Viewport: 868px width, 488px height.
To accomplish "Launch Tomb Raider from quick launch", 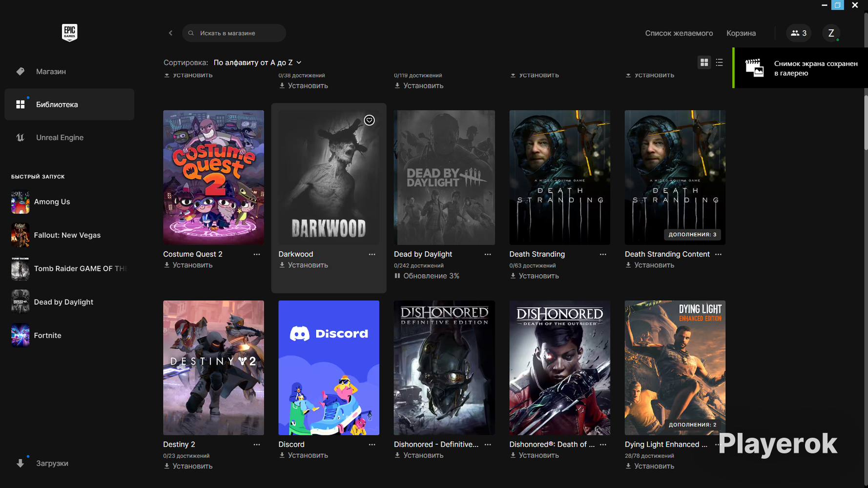I will (69, 268).
